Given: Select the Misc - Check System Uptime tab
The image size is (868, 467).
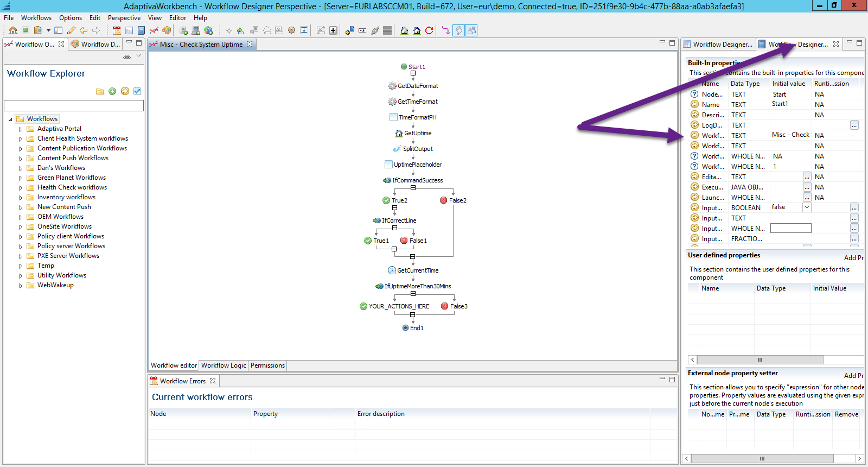Looking at the screenshot, I should click(201, 45).
